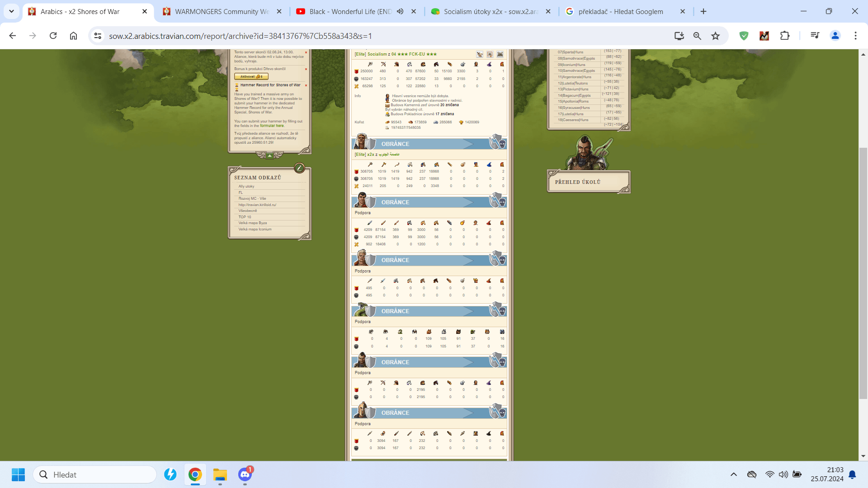Go to browser home page
The image size is (868, 488).
[73, 36]
